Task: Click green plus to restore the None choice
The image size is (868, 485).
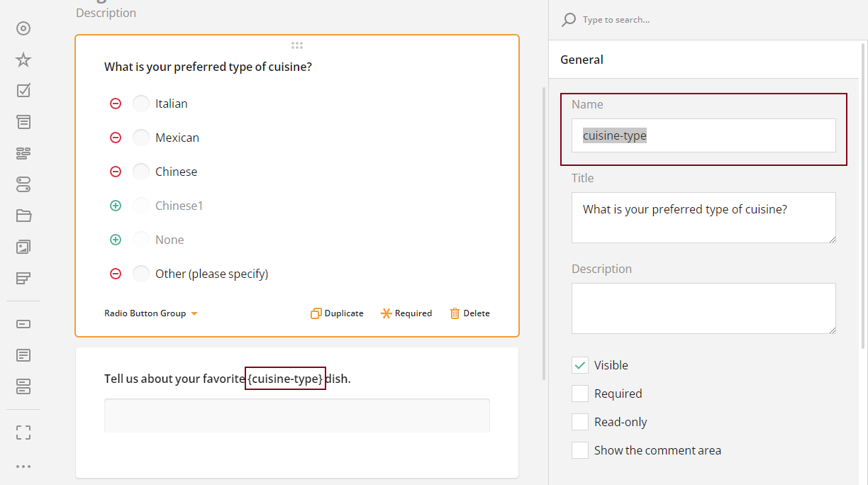Action: 116,239
